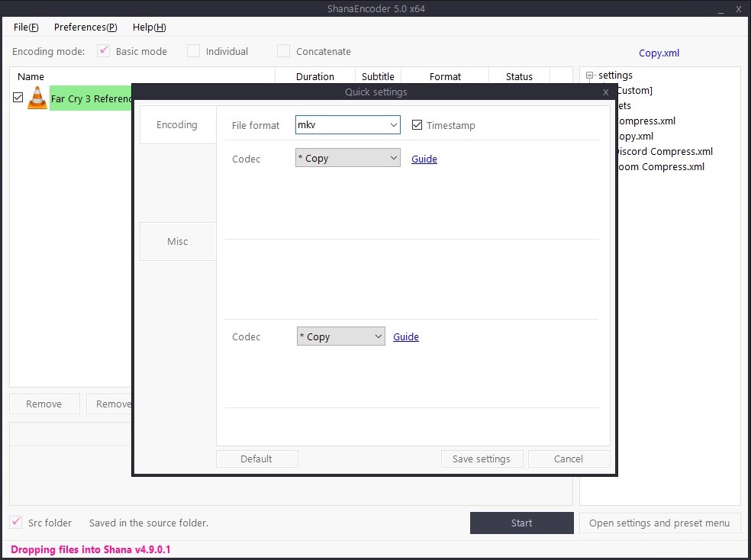Image resolution: width=751 pixels, height=560 pixels.
Task: Switch to the Misc tab
Action: [177, 241]
